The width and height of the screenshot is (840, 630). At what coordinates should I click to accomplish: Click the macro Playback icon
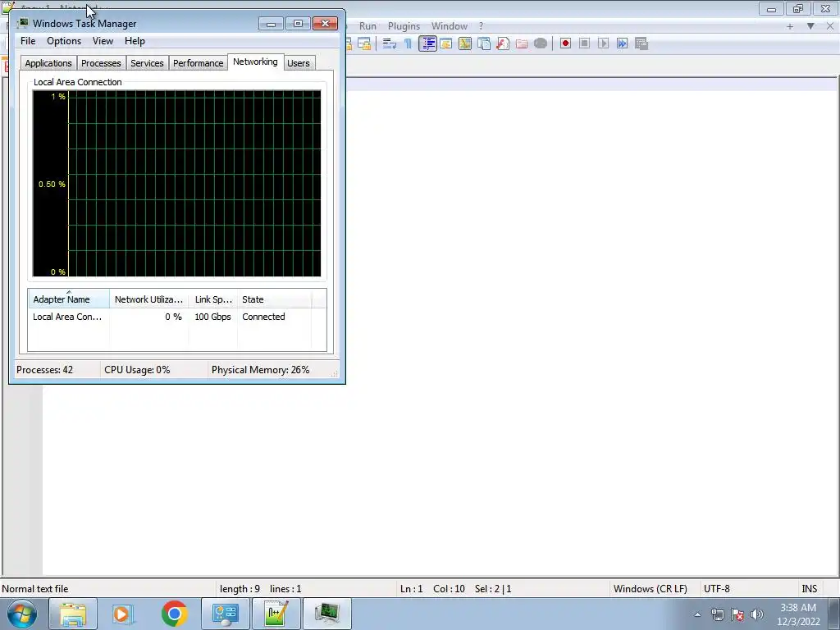[603, 43]
